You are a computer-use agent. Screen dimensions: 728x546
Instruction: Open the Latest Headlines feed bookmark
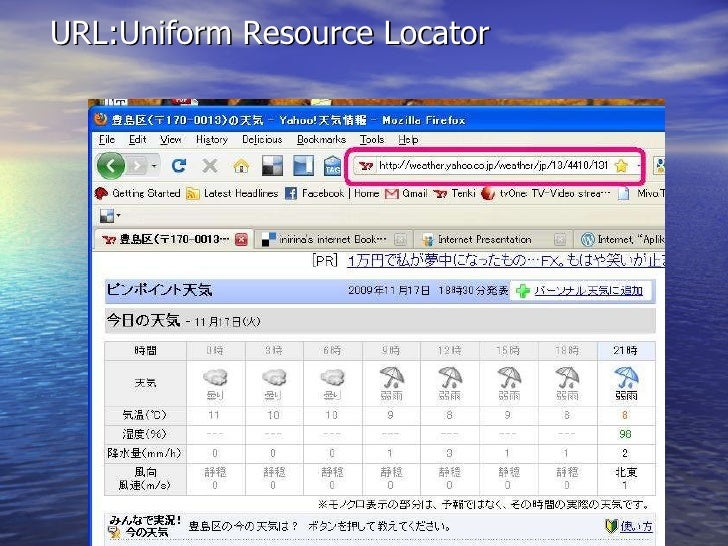pos(232,194)
